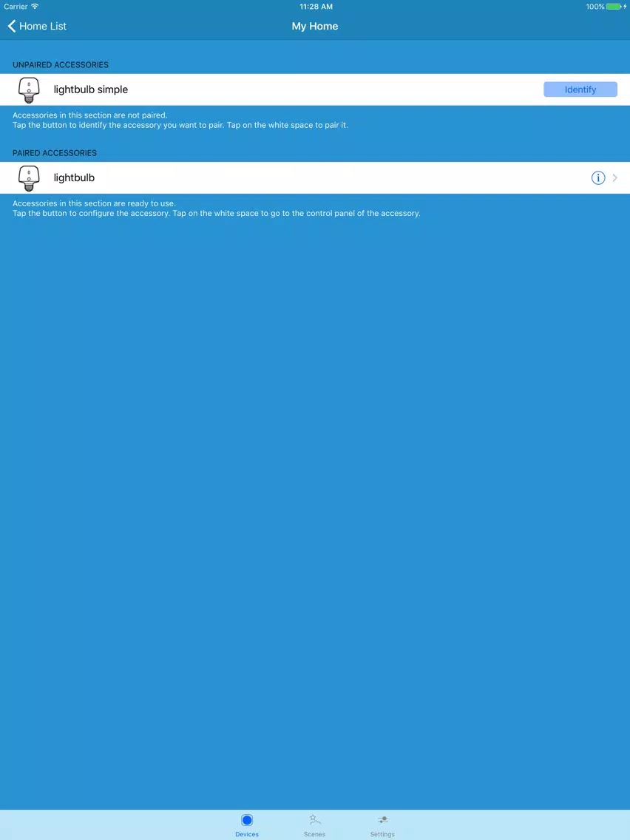Select the "lightbulb simple" accessory name

tap(90, 89)
